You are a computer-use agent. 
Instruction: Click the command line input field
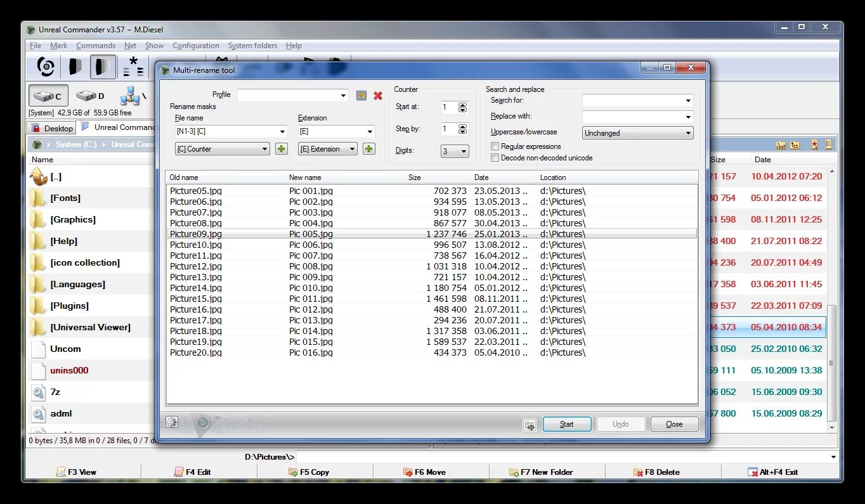click(x=567, y=456)
